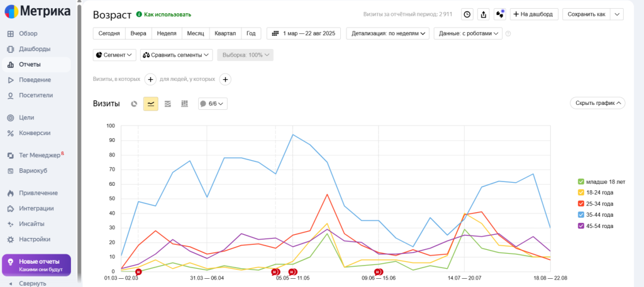Open the scheduled report clock icon
This screenshot has width=644, height=287.
coord(467,14)
